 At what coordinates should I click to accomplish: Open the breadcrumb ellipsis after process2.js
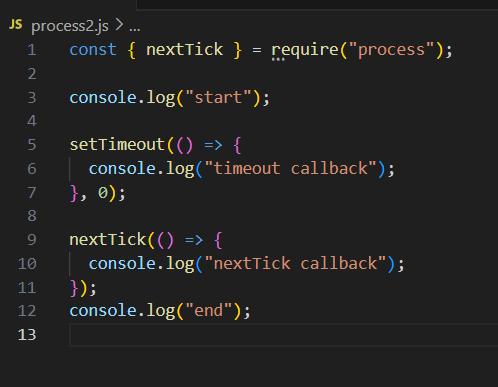pyautogui.click(x=135, y=28)
